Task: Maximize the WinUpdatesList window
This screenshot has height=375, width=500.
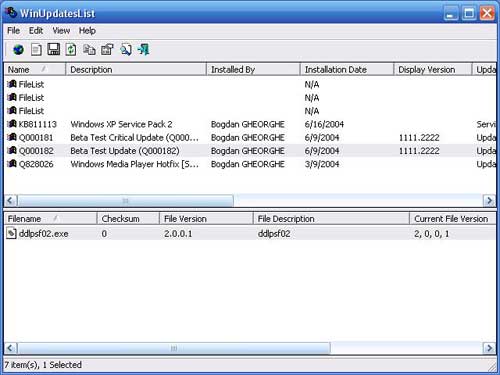Action: [x=469, y=14]
